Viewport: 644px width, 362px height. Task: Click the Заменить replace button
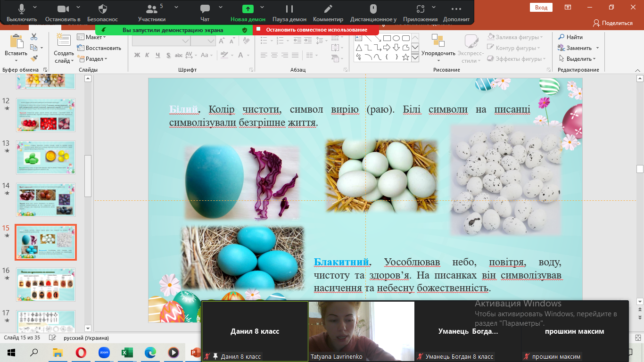click(575, 48)
